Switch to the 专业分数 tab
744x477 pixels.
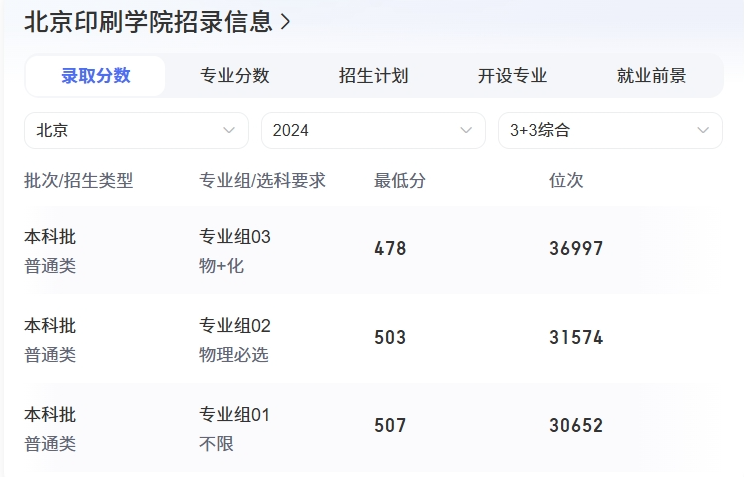[x=234, y=76]
